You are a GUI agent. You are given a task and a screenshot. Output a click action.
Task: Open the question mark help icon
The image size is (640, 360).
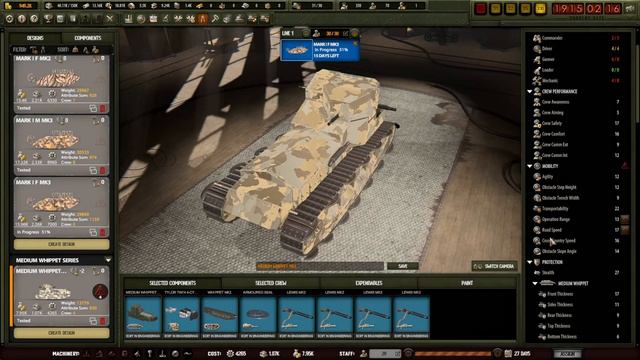click(34, 19)
